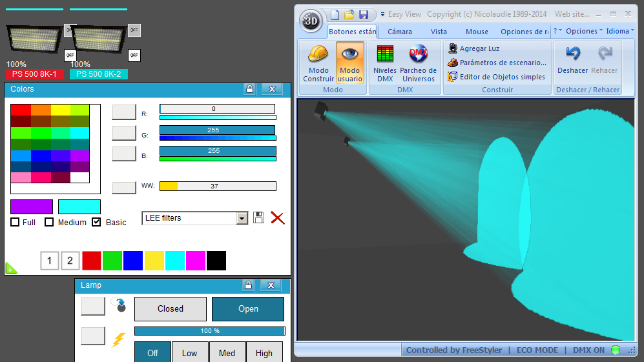
Task: Enable the Medium checkbox
Action: [49, 222]
